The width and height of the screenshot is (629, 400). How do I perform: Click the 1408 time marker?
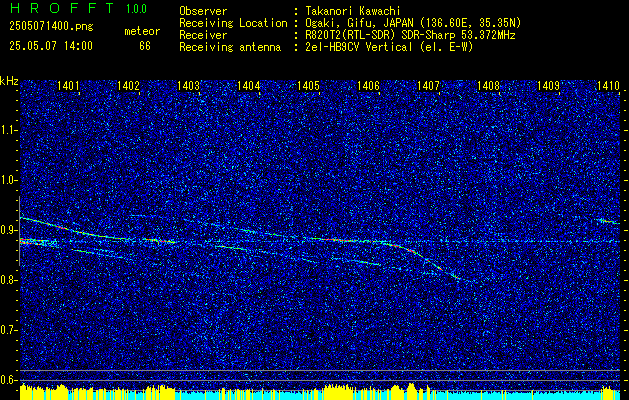489,85
